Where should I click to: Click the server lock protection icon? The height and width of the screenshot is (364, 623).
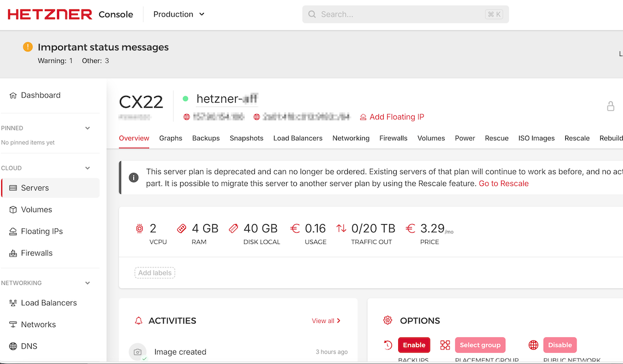[611, 106]
